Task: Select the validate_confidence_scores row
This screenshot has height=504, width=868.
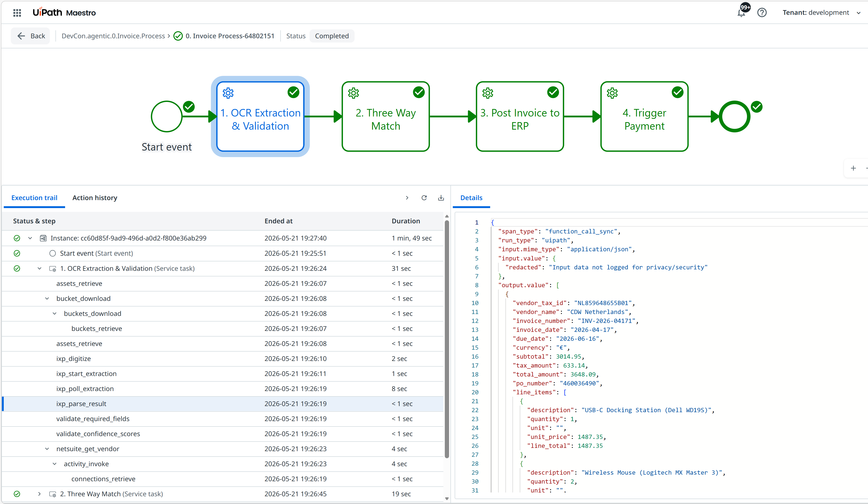Action: click(223, 434)
